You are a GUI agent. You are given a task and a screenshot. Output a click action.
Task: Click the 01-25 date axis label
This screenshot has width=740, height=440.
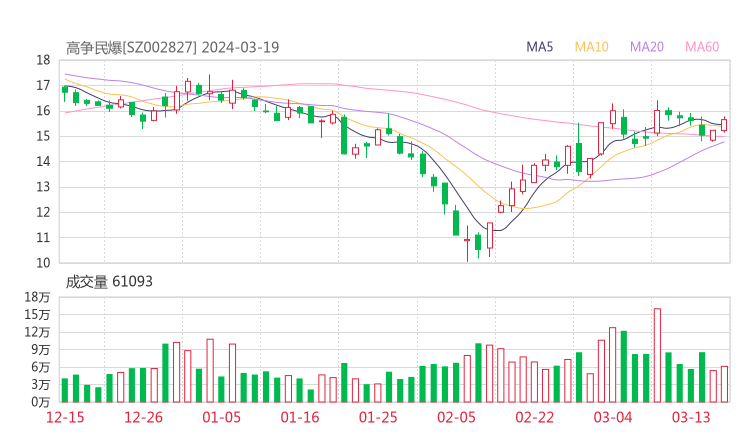click(x=378, y=417)
